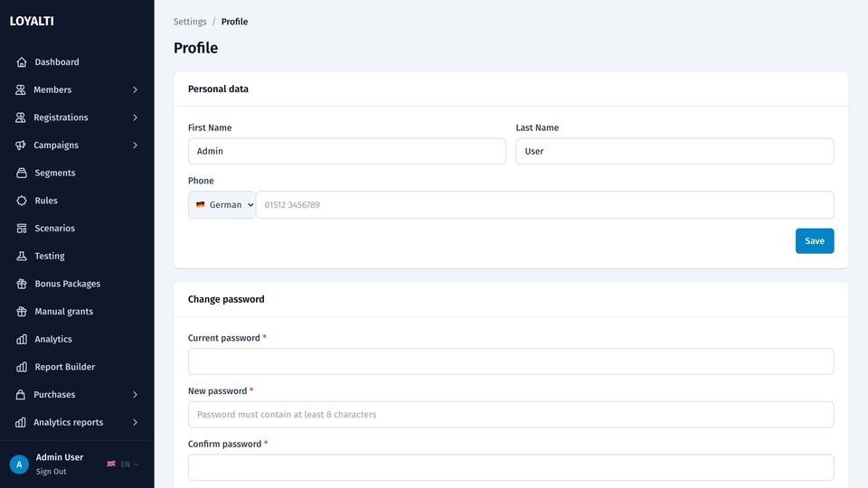Focus the Last Name field

(x=675, y=151)
